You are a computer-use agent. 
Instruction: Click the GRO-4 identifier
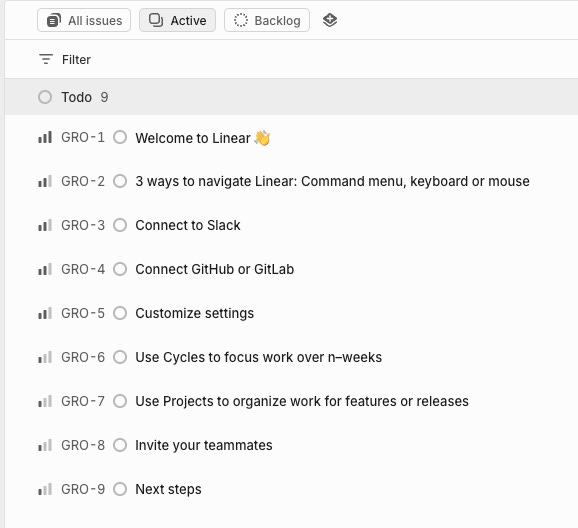click(x=83, y=269)
